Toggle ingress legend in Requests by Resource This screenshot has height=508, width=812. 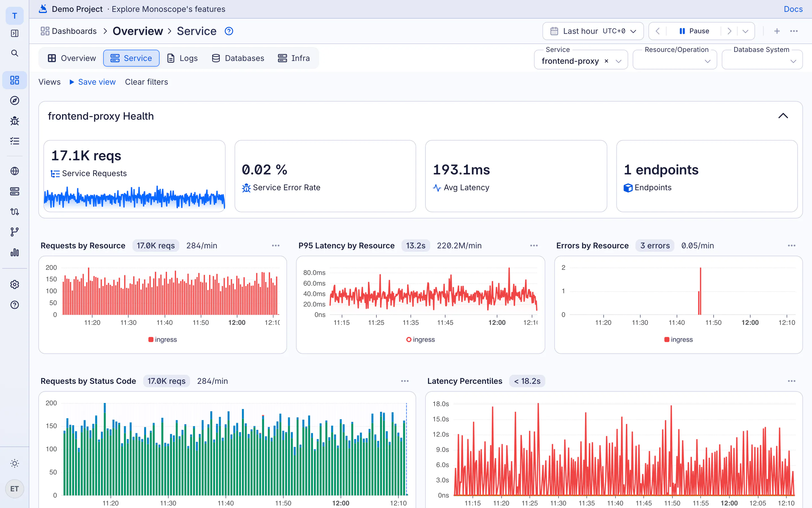[162, 339]
